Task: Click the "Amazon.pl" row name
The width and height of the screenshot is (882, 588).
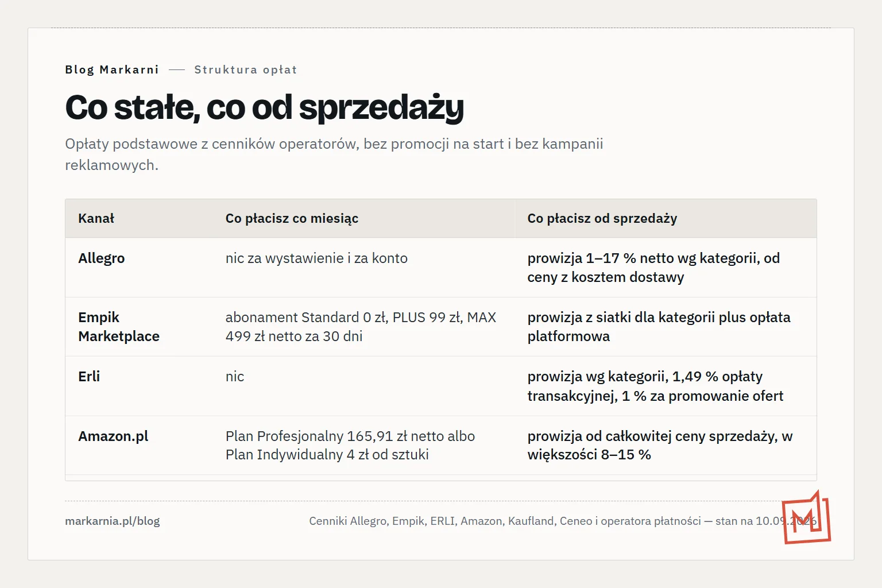Action: tap(113, 436)
